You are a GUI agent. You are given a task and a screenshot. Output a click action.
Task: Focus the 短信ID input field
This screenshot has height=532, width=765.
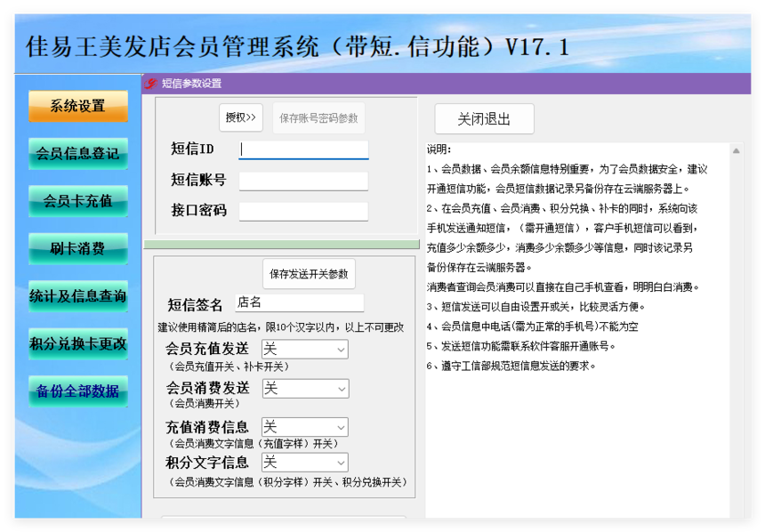pos(303,149)
